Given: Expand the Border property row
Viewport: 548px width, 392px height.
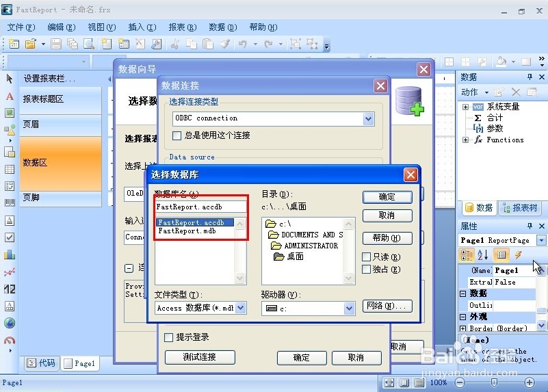Looking at the screenshot, I should coord(462,328).
